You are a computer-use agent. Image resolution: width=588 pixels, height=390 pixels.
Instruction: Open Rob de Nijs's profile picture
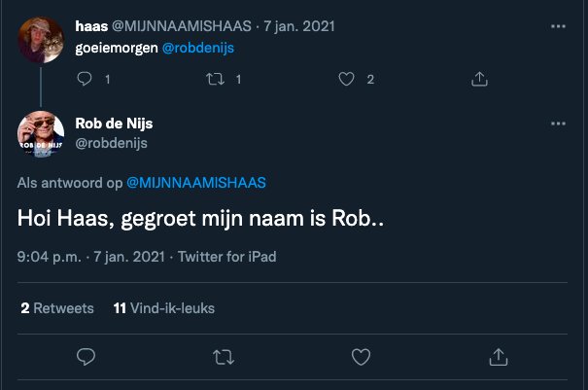pos(42,134)
